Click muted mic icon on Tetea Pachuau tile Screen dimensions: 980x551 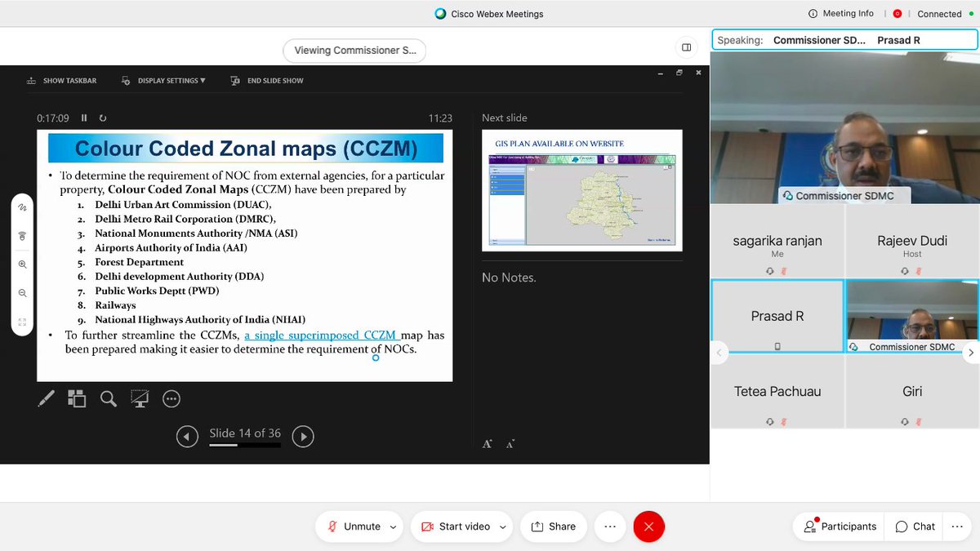point(783,421)
